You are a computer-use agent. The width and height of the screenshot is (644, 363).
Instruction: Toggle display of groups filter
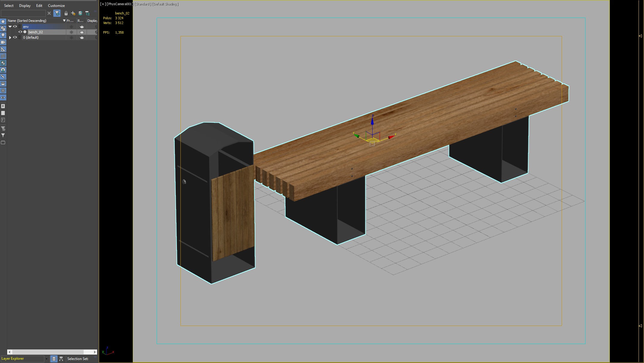click(3, 63)
